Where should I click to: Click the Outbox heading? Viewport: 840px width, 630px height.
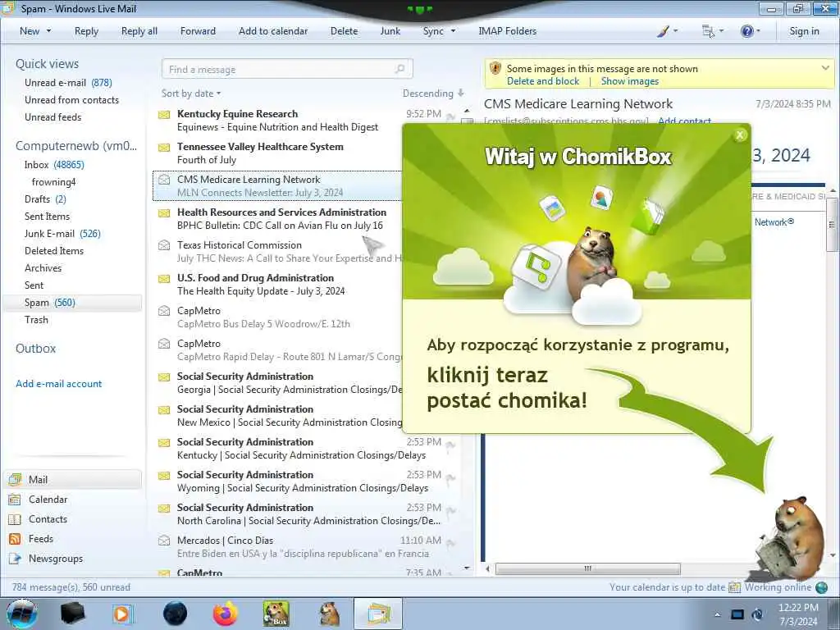coord(36,348)
